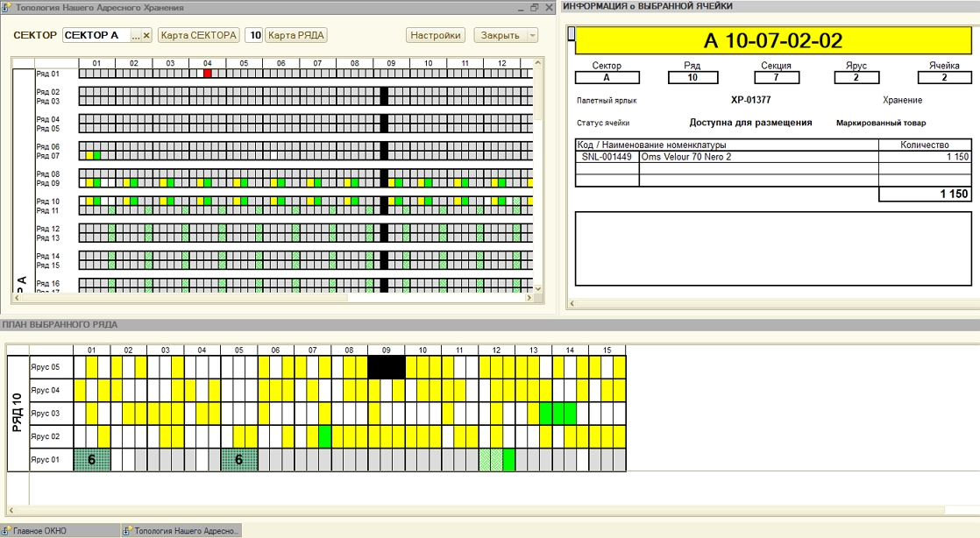Select the red cell in Ряд 01
Image resolution: width=980 pixels, height=538 pixels.
208,73
